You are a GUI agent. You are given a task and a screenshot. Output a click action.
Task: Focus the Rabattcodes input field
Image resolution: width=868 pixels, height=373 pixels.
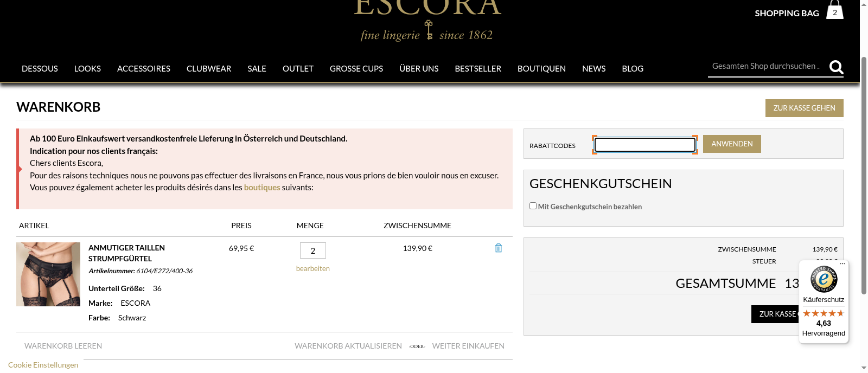(645, 145)
